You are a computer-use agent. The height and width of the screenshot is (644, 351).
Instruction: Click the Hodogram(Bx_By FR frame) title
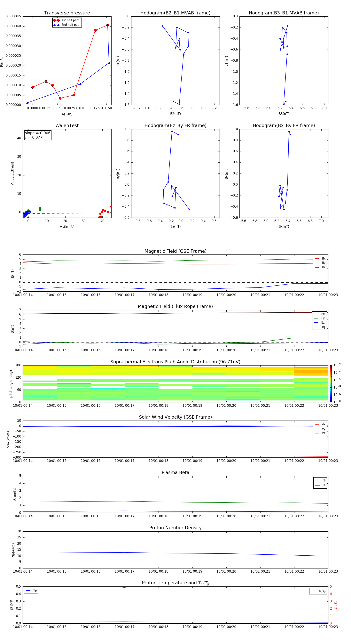click(284, 125)
